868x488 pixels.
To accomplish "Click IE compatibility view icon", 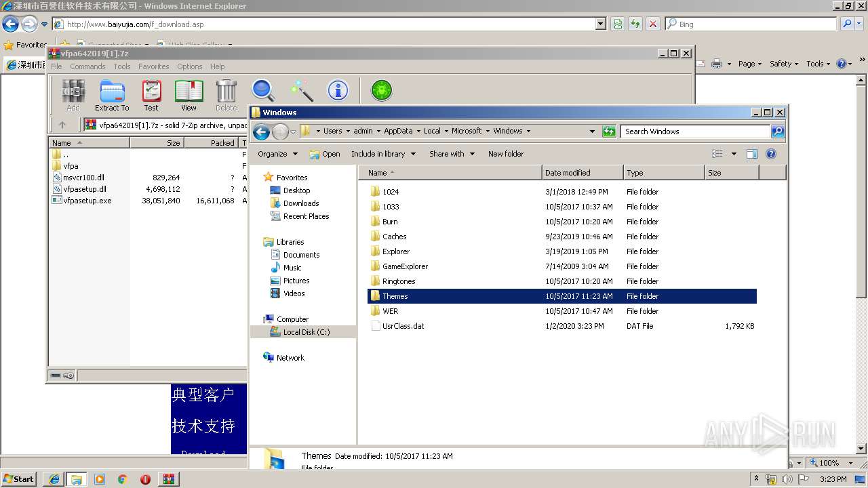I will pos(618,24).
